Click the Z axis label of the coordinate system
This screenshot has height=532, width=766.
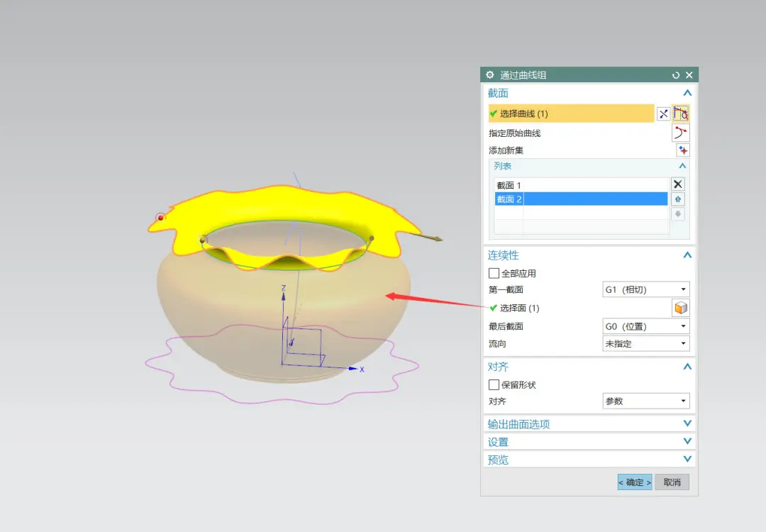pyautogui.click(x=283, y=288)
